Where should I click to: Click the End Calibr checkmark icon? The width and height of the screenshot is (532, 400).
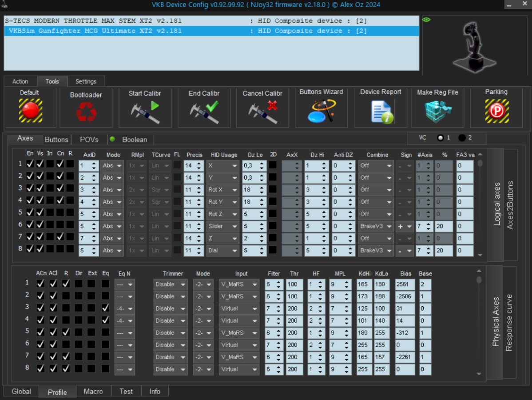coord(204,112)
